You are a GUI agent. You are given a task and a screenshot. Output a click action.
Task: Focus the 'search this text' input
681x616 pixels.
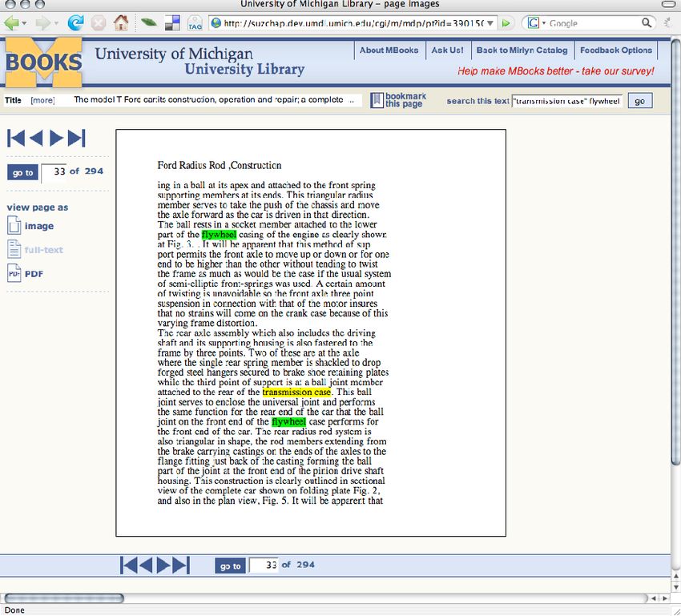coord(567,101)
